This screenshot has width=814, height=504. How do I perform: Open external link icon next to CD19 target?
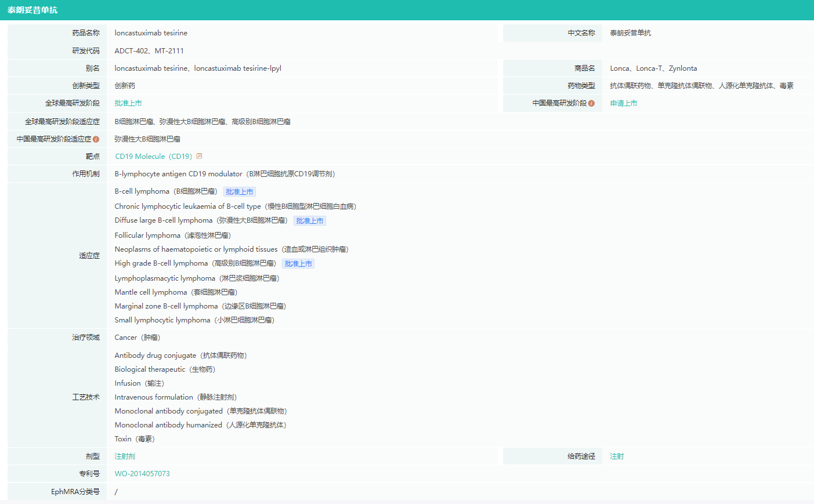click(x=199, y=156)
